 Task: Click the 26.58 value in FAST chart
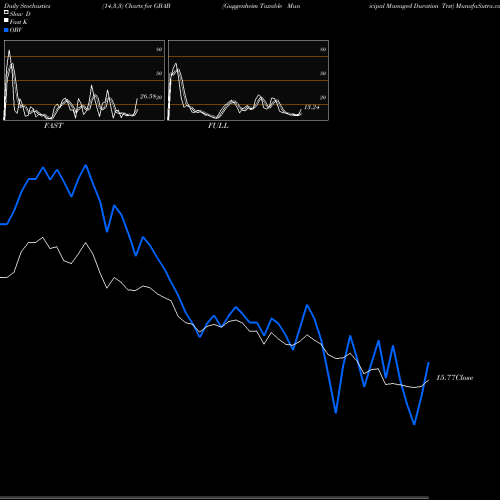(x=148, y=96)
